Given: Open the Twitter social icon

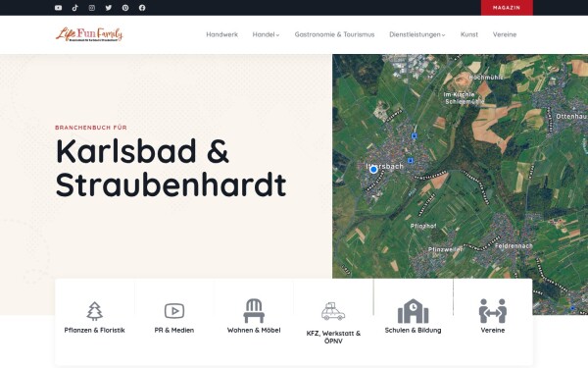Looking at the screenshot, I should [x=109, y=8].
